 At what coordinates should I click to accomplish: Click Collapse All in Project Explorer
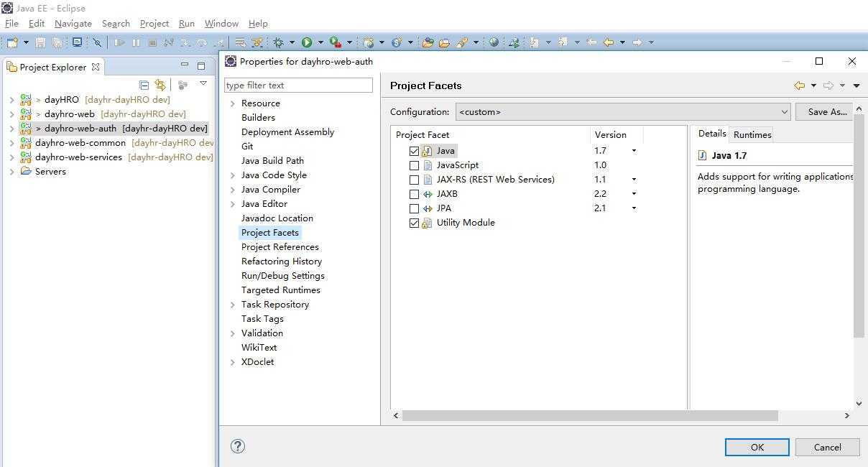pyautogui.click(x=144, y=85)
